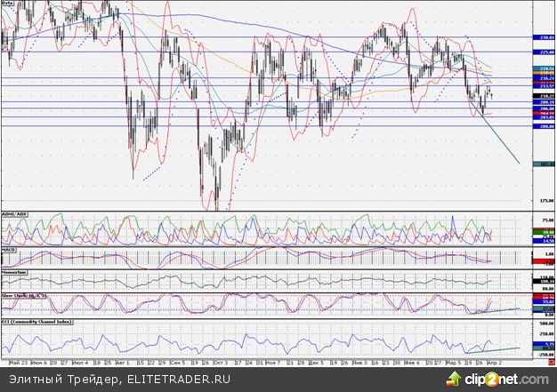Click the Май 23 date axis label

[15, 364]
